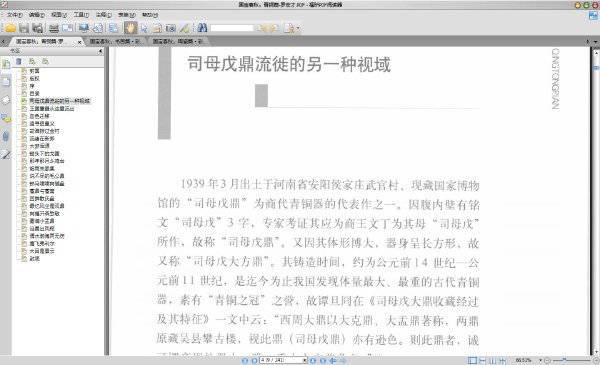
Task: Open a file with the folder icon
Action: (x=10, y=28)
